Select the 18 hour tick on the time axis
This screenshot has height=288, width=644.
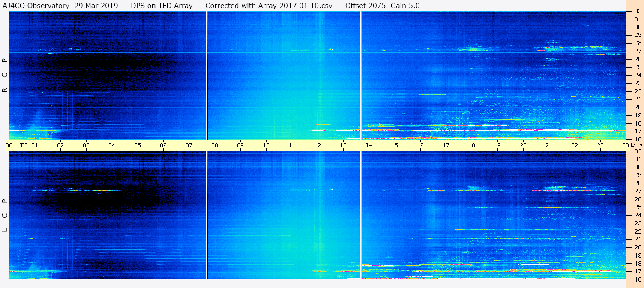pos(472,145)
